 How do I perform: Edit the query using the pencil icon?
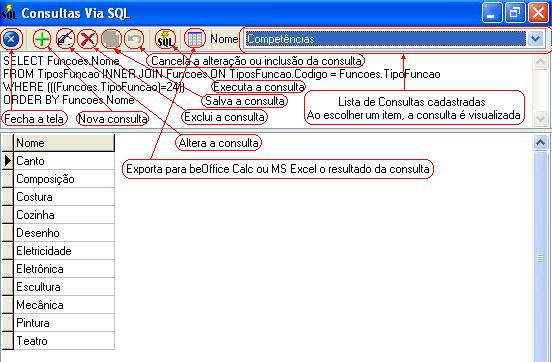pyautogui.click(x=65, y=39)
